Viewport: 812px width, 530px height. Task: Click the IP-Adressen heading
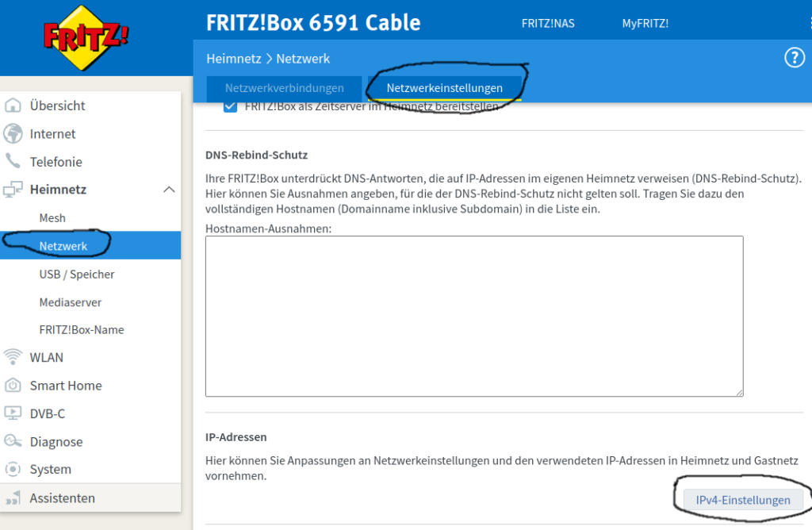[236, 436]
